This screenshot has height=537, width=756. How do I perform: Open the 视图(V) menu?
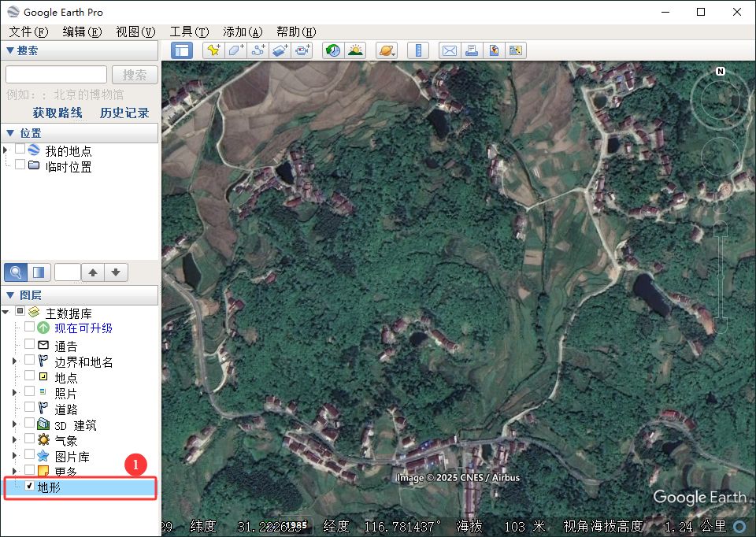(x=135, y=31)
